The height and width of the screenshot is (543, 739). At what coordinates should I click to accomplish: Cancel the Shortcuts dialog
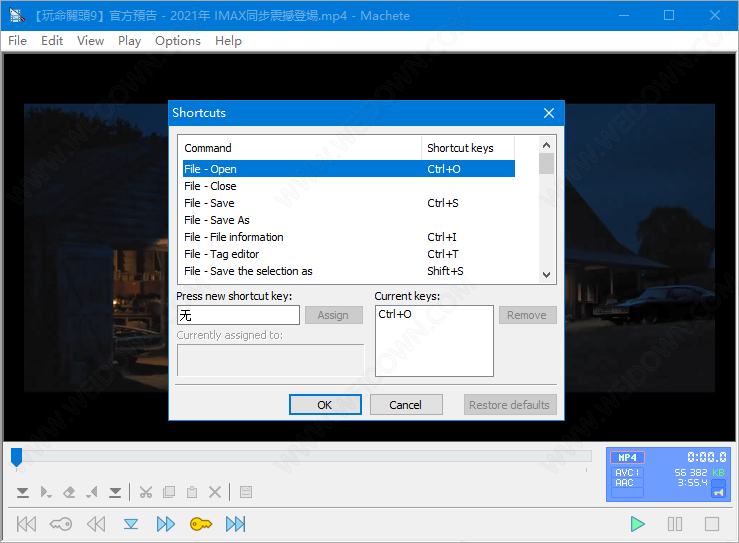(x=406, y=405)
